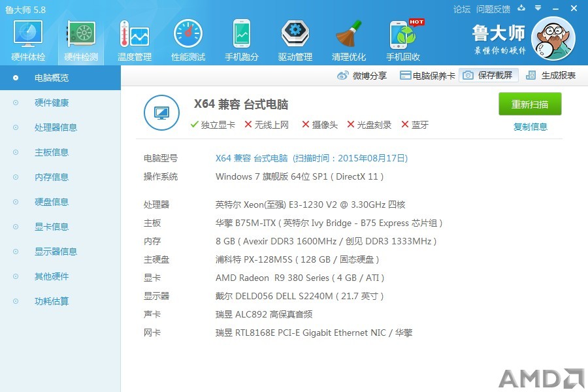Viewport: 588px width, 392px height.
Task: Select 电脑概览 in sidebar
Action: click(x=60, y=78)
